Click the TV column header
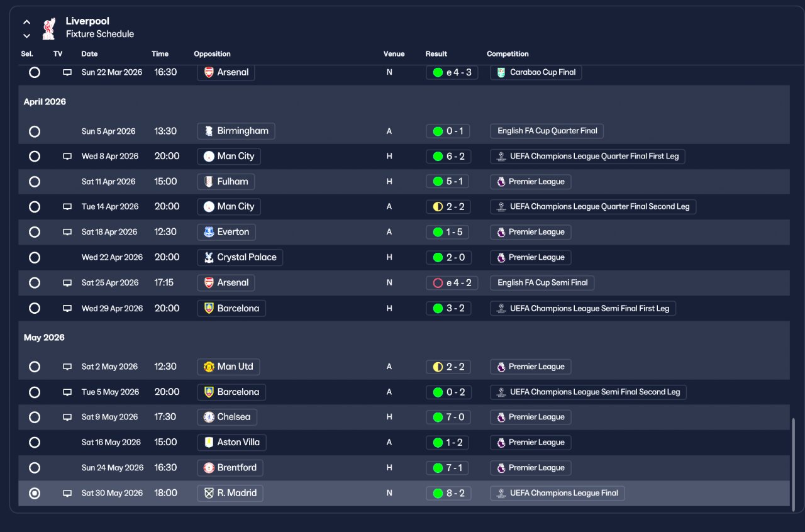This screenshot has width=805, height=532. (58, 54)
